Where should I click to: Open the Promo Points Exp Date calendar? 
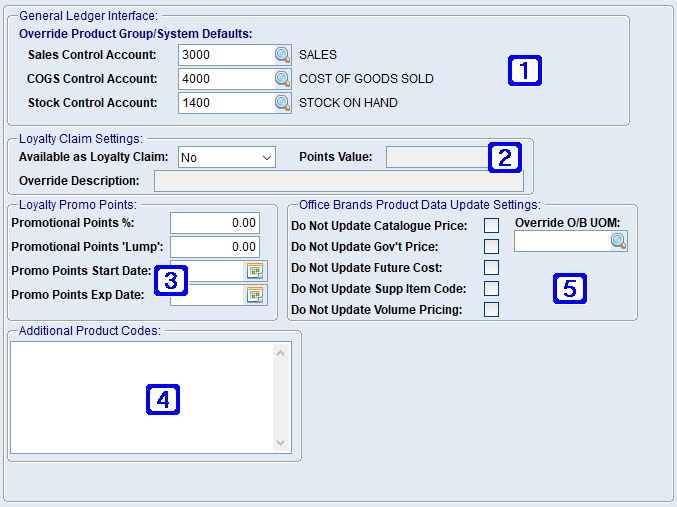(254, 295)
